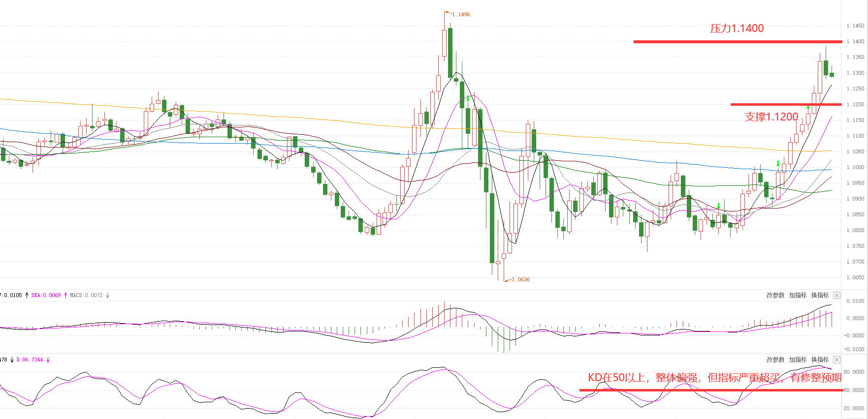
Task: Click the 1.1400 price axis label
Action: click(855, 41)
